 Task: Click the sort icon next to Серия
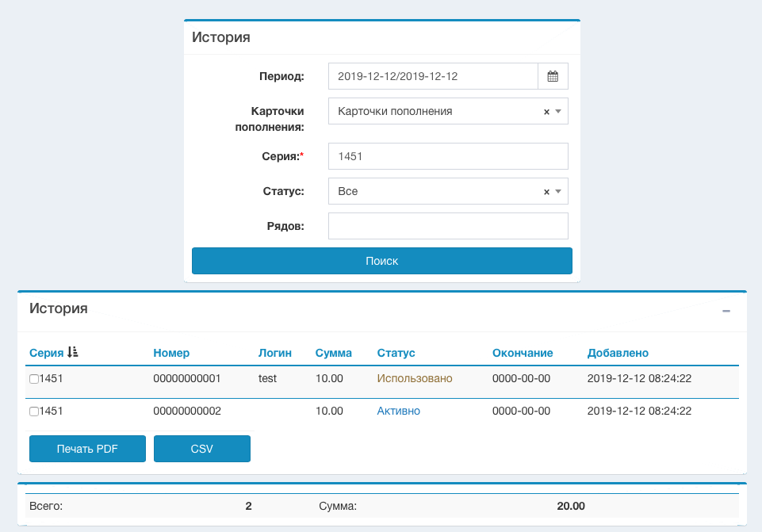pos(73,353)
